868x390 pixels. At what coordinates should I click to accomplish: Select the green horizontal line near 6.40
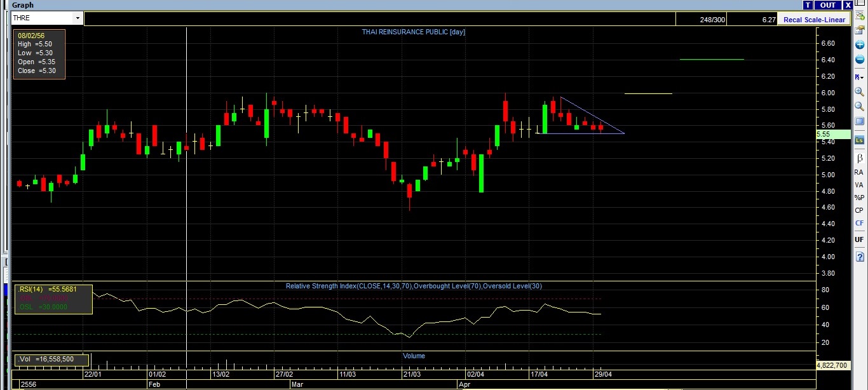(712, 59)
